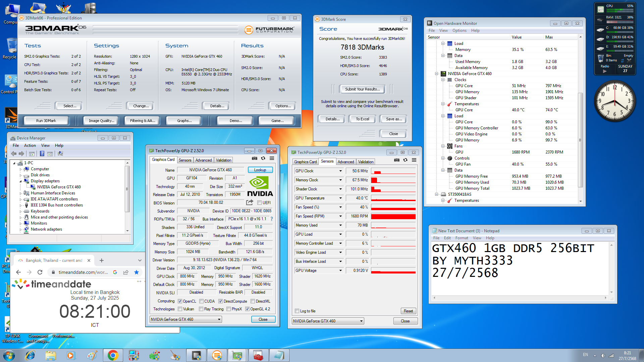644x362 pixels.
Task: Toggle the Ray Tracing checkbox
Action: 201,309
